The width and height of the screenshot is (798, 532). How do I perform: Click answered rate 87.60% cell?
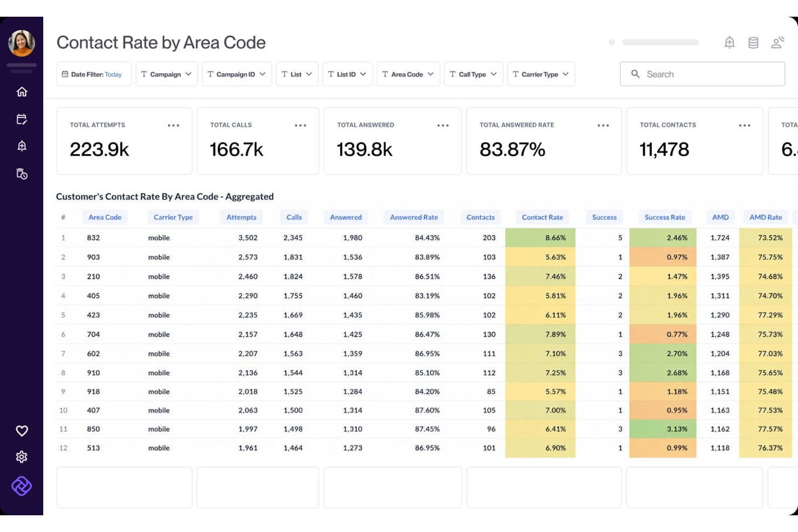tap(427, 410)
